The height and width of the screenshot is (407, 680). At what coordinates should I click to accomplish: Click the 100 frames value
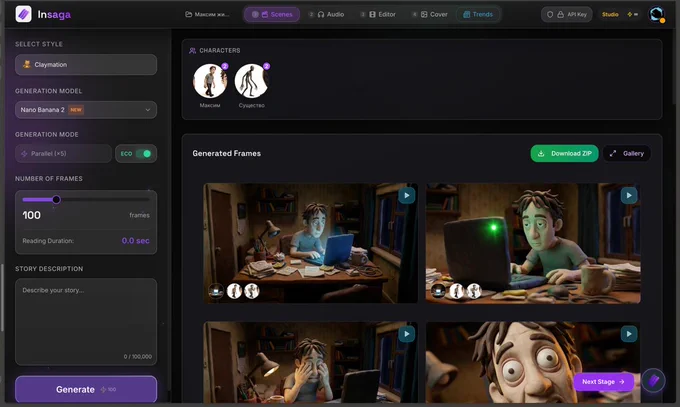(x=32, y=215)
